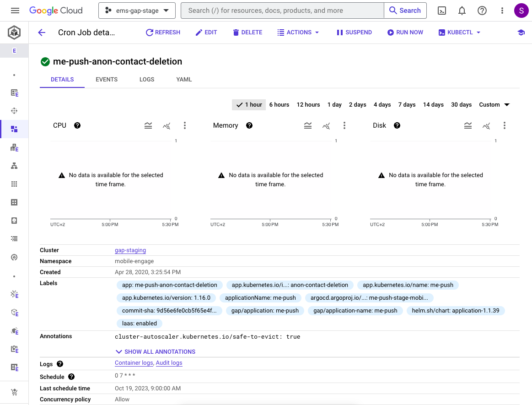Switch to the YAML tab
This screenshot has height=405, width=532.
tap(183, 79)
